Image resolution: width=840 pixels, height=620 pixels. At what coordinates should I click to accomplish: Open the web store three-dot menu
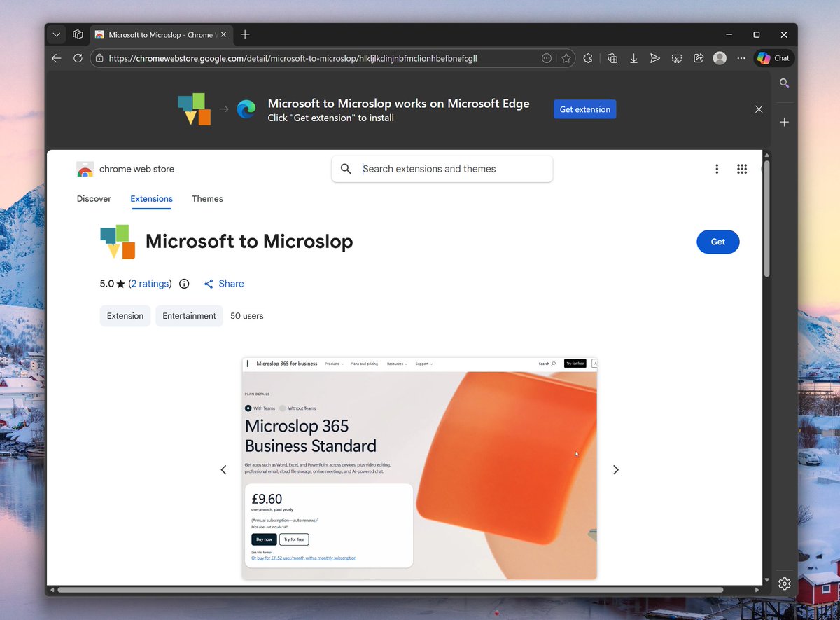click(x=717, y=169)
